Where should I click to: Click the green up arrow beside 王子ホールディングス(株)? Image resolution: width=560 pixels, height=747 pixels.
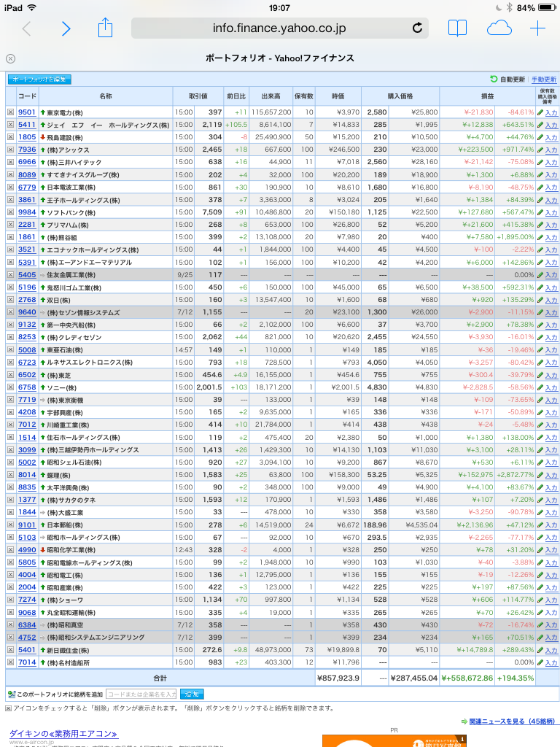click(43, 200)
